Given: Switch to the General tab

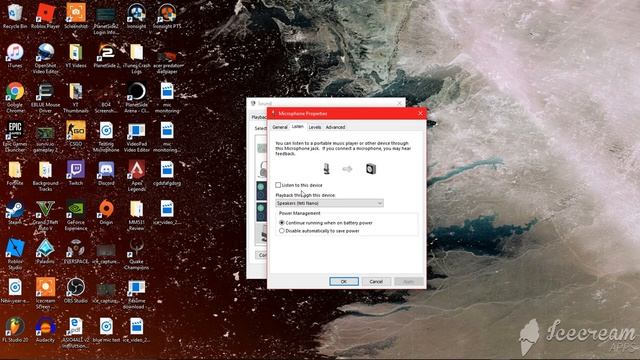Looking at the screenshot, I should point(280,127).
